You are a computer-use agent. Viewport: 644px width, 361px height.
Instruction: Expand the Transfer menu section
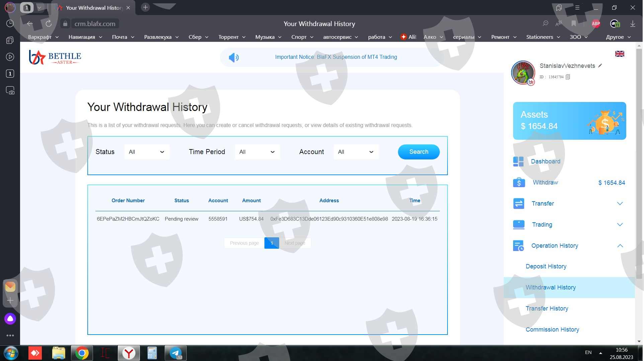point(620,204)
